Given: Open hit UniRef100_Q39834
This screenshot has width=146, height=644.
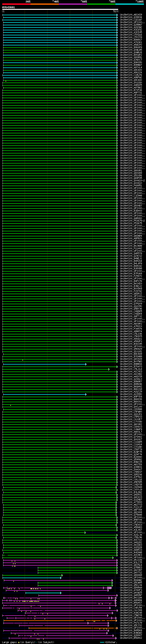Looking at the screenshot, I should pos(131,17).
